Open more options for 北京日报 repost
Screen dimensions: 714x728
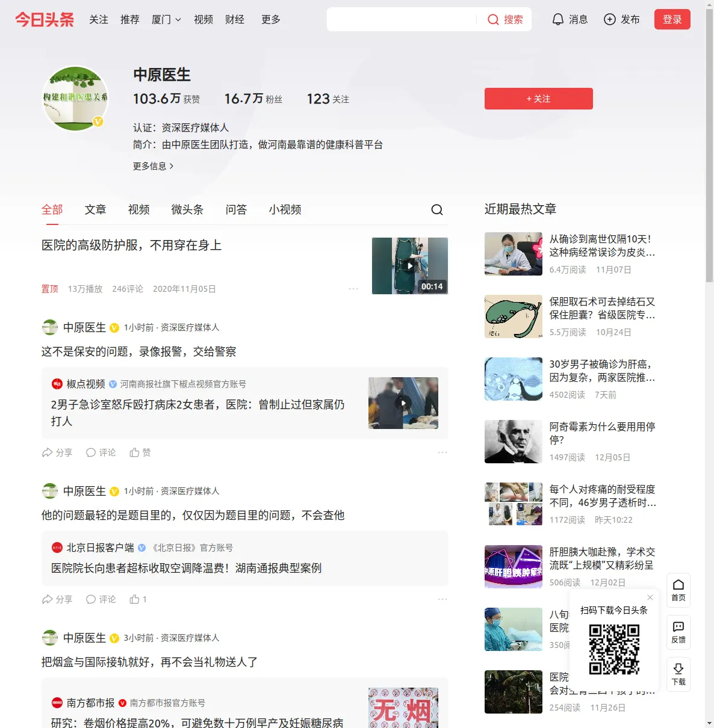(442, 599)
